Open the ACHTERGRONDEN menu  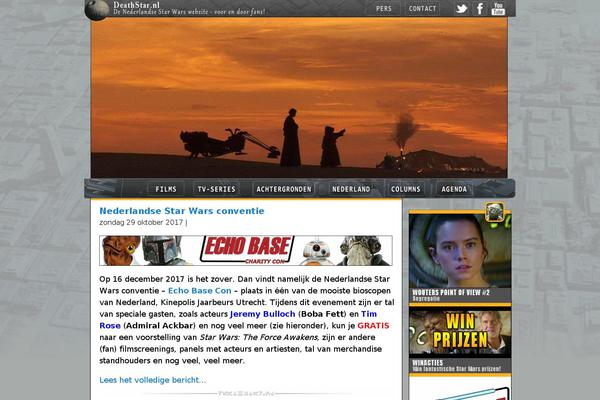point(284,189)
